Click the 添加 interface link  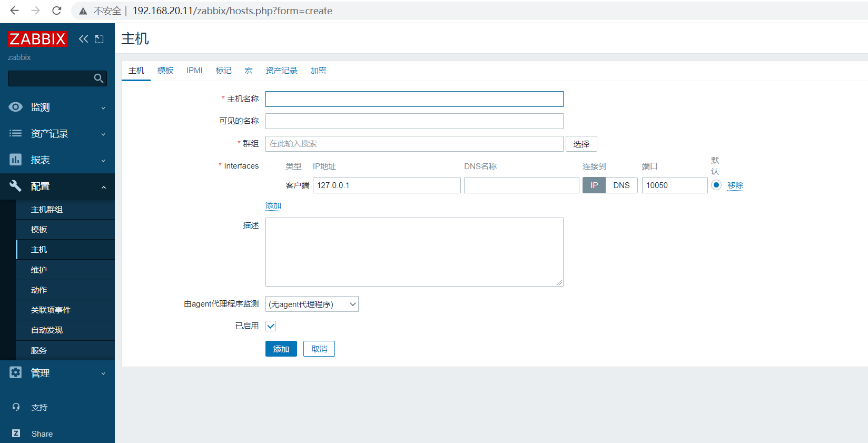coord(273,205)
